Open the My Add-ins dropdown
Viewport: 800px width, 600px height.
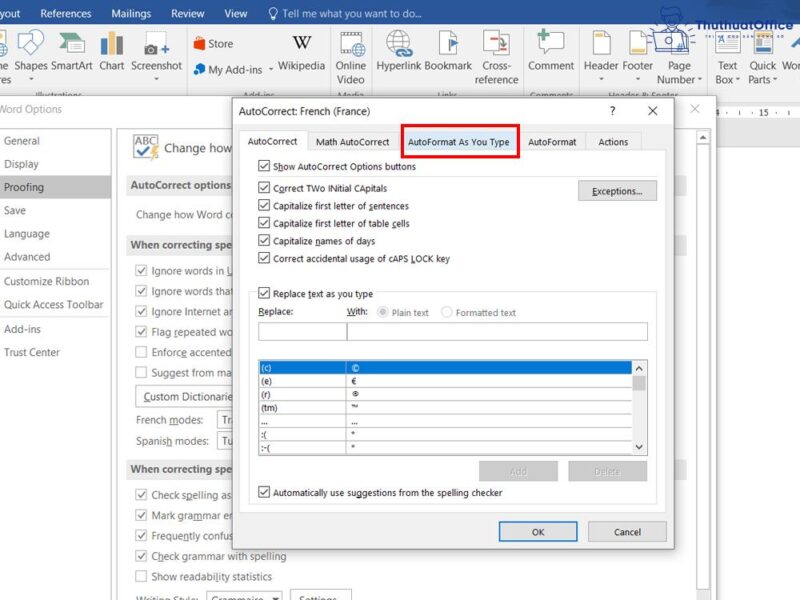[x=270, y=70]
